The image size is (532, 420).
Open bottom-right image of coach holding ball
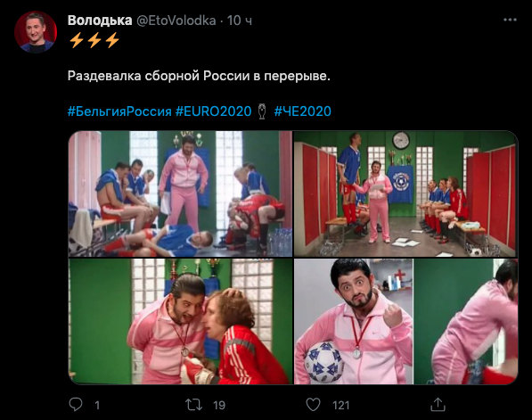[x=405, y=322]
